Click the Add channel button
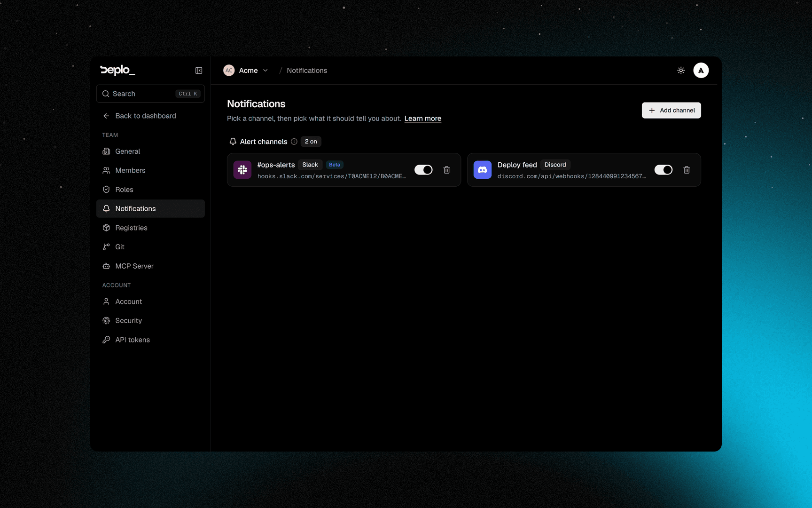Screen dimensions: 812x508 point(671,111)
